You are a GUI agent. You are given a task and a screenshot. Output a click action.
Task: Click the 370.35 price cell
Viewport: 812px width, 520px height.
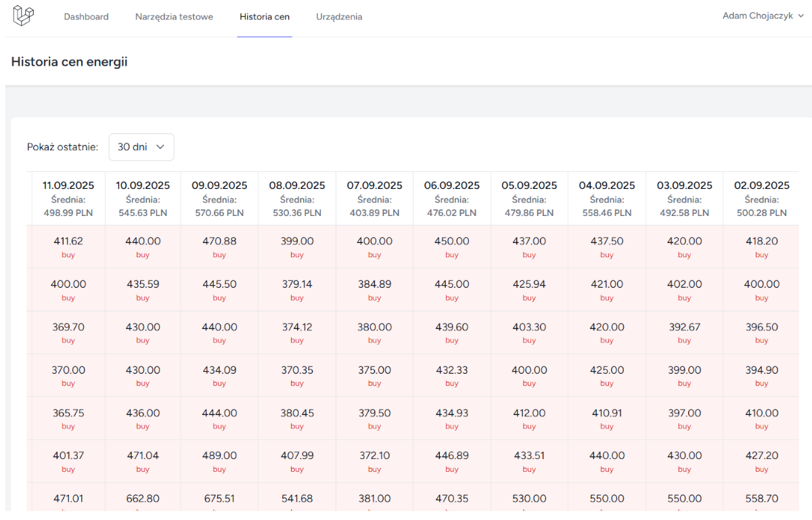tap(297, 376)
